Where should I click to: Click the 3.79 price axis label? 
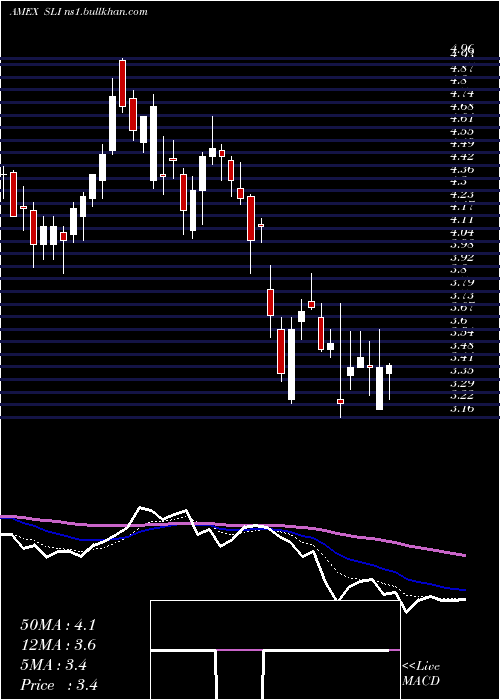461,283
